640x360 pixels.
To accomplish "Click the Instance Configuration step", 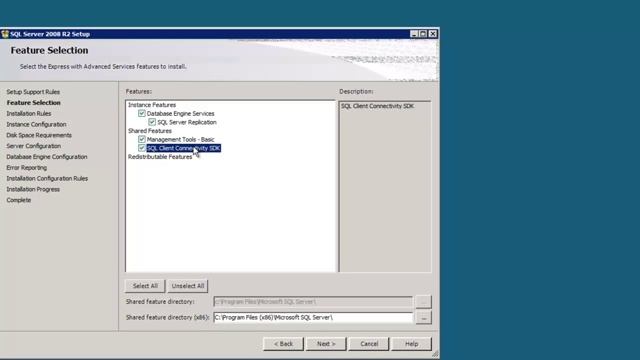I will tap(36, 124).
